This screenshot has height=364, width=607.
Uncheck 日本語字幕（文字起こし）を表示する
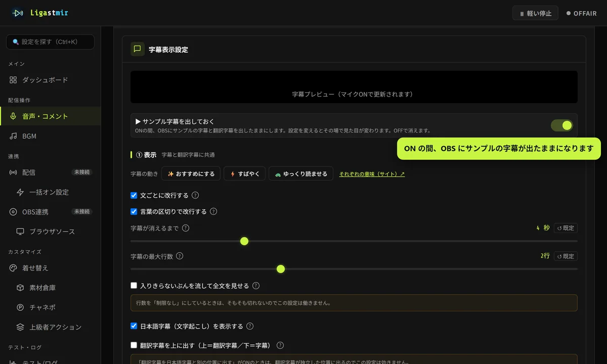(134, 327)
